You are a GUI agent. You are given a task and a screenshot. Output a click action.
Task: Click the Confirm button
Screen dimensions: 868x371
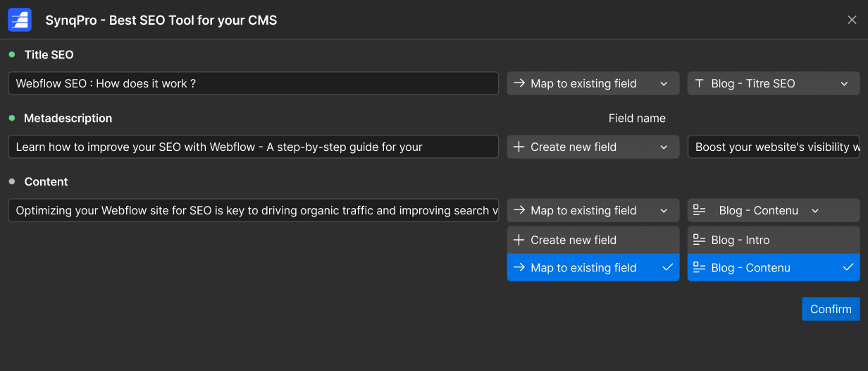[831, 309]
